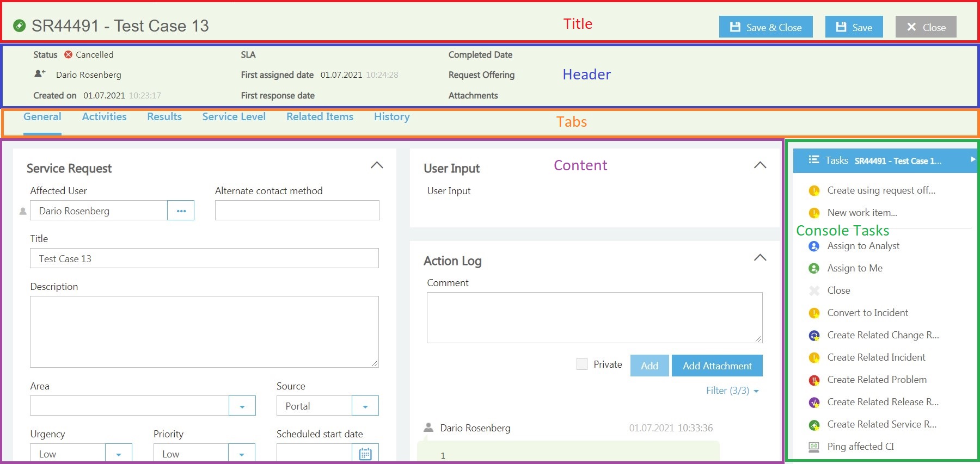
Task: Click into the Description text area
Action: click(204, 332)
